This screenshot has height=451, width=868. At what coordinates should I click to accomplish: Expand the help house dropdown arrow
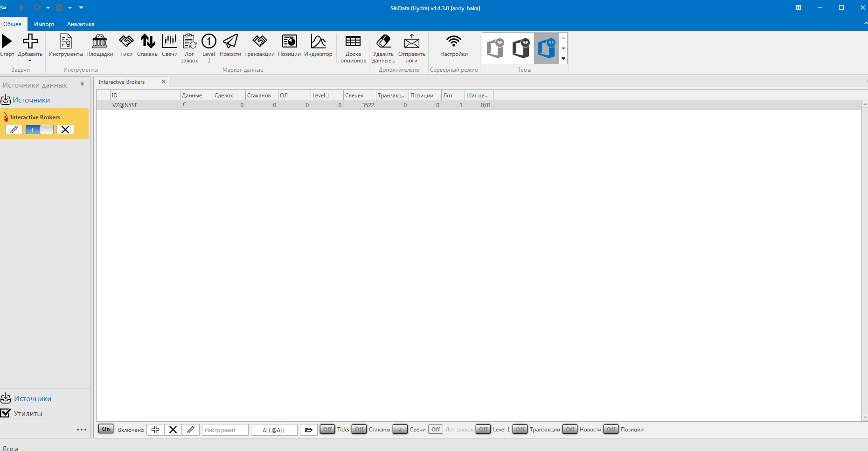tap(70, 8)
